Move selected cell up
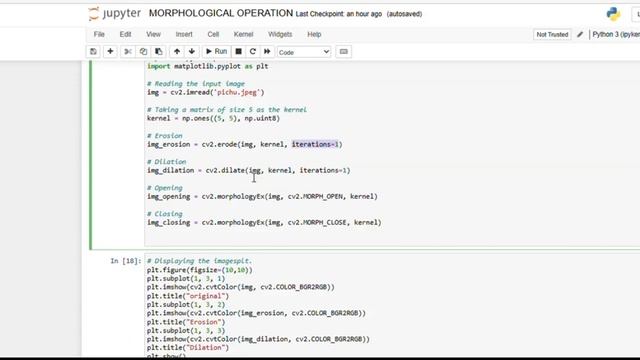The image size is (640, 360). pos(177,51)
